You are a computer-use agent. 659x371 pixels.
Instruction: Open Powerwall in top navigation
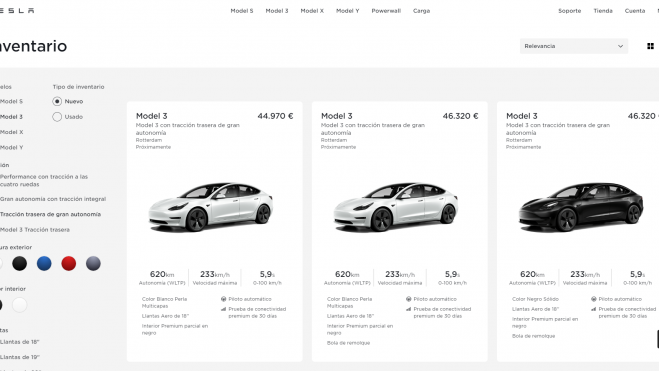pyautogui.click(x=386, y=11)
